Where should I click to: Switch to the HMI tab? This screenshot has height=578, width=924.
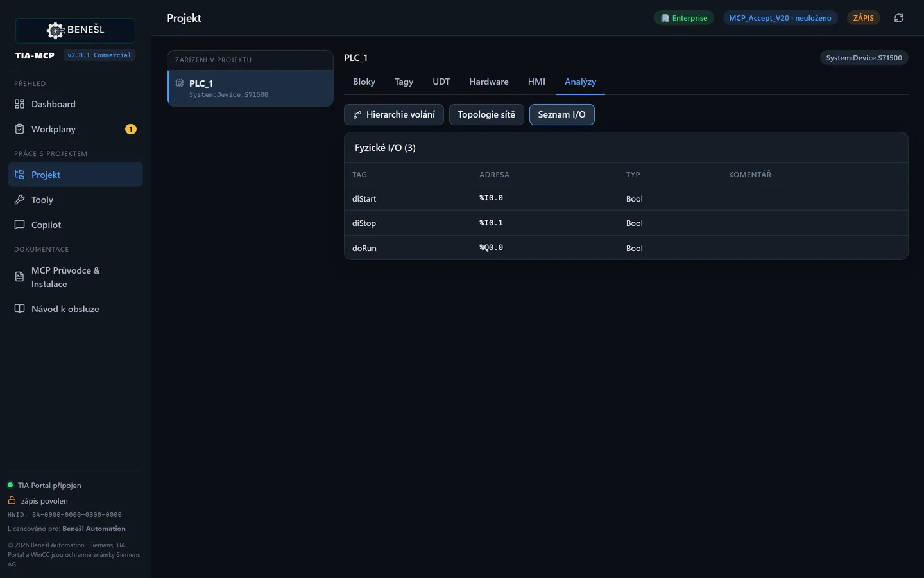coord(536,82)
